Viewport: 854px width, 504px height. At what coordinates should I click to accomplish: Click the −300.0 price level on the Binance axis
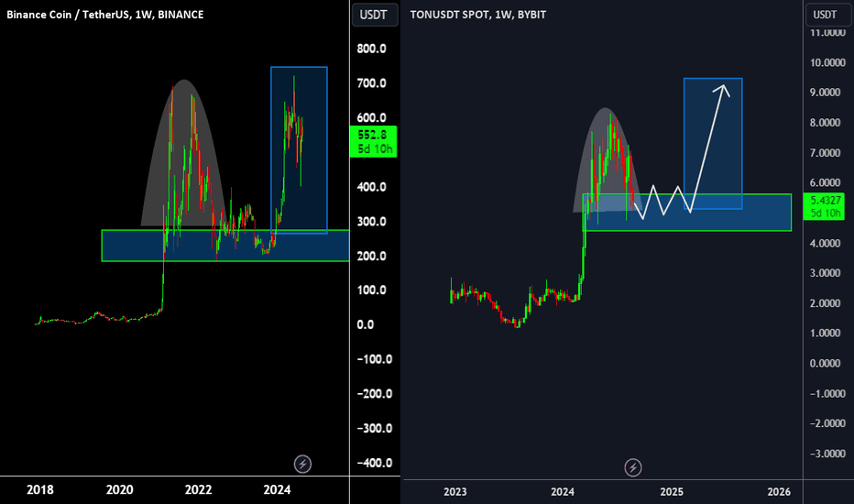[375, 428]
